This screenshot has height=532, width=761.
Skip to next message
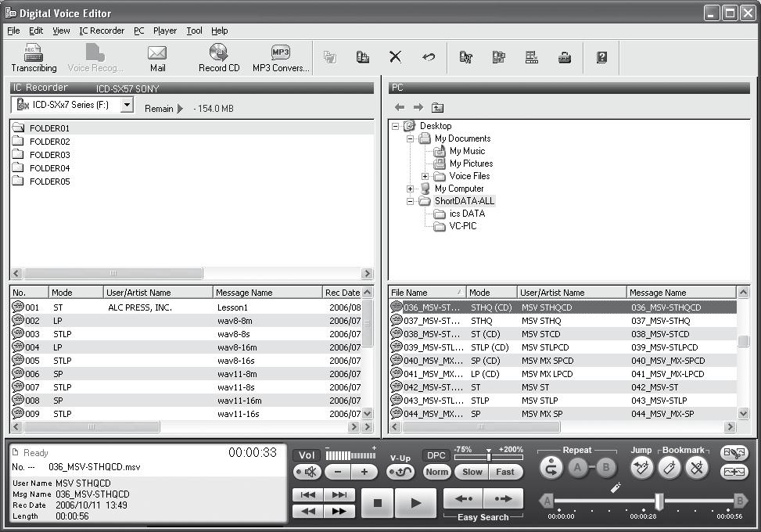tap(339, 494)
